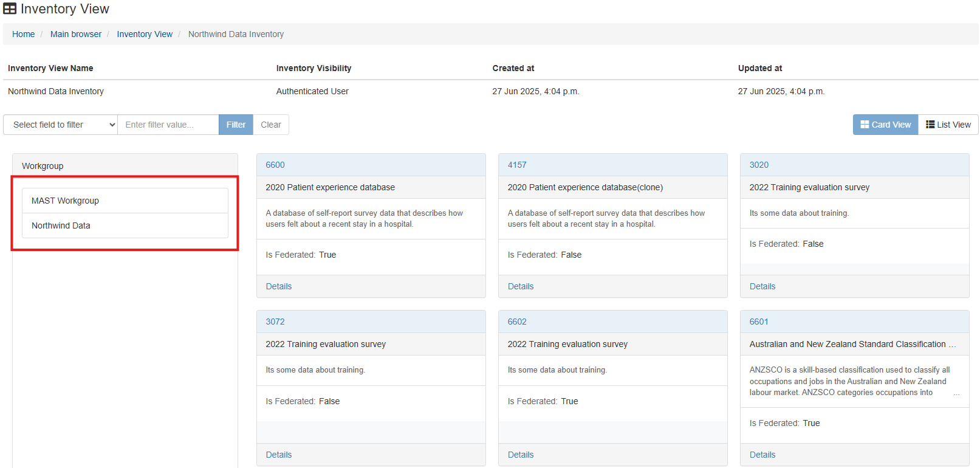The image size is (980, 468).
Task: Open record ID 3020 link
Action: tap(759, 165)
